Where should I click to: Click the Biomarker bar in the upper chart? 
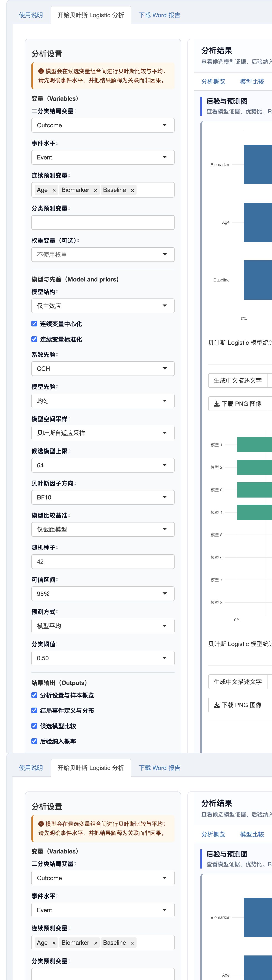258,165
